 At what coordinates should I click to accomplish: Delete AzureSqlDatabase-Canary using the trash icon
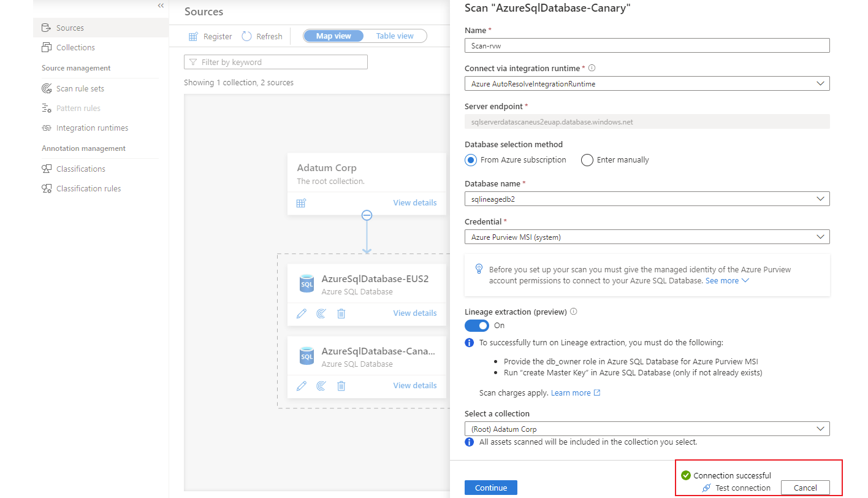[x=341, y=385]
